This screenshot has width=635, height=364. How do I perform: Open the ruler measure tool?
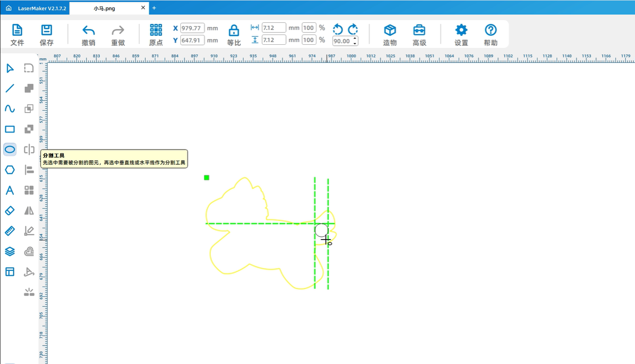[x=10, y=231]
